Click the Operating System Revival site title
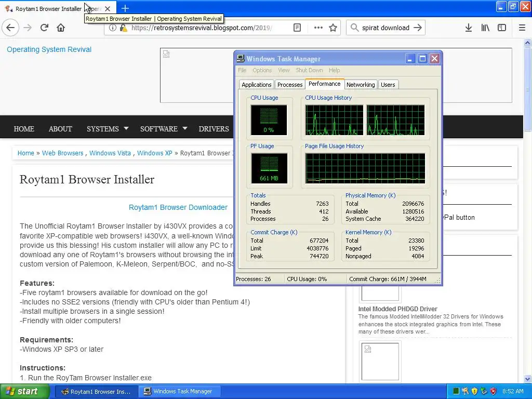 (49, 49)
